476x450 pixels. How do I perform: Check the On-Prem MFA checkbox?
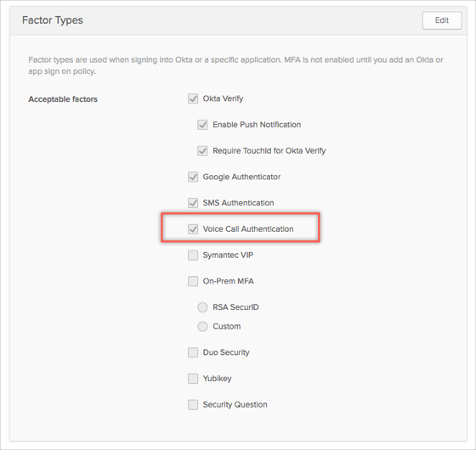193,281
